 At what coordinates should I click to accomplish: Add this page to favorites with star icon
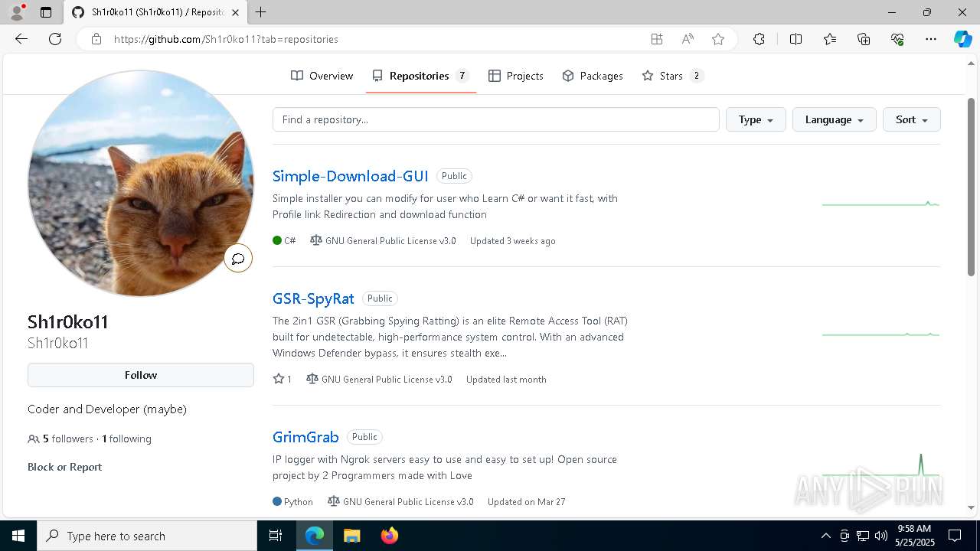(x=718, y=39)
